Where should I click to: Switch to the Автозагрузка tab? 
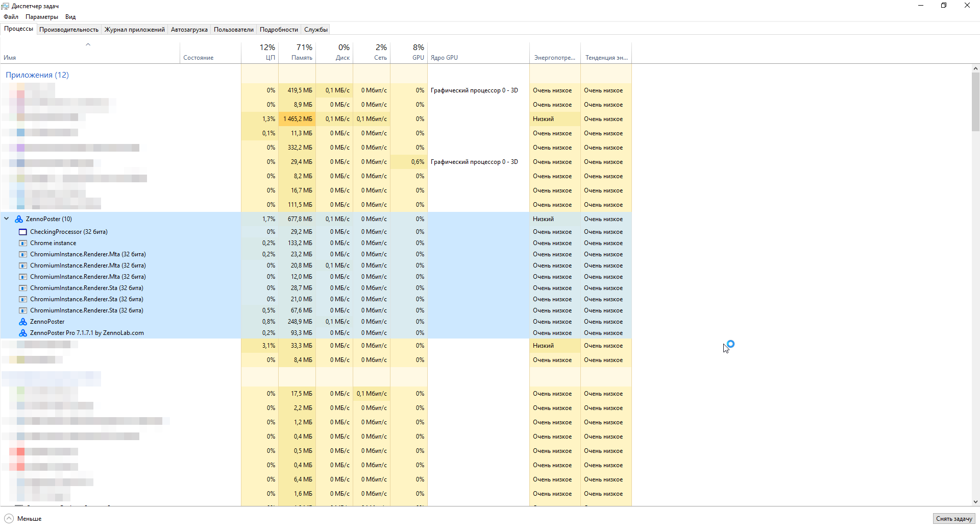click(189, 30)
